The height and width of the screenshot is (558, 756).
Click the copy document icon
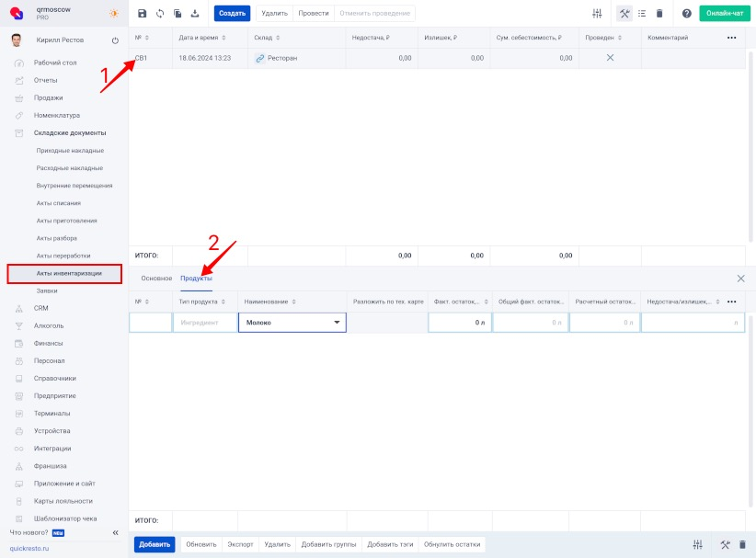tap(177, 14)
